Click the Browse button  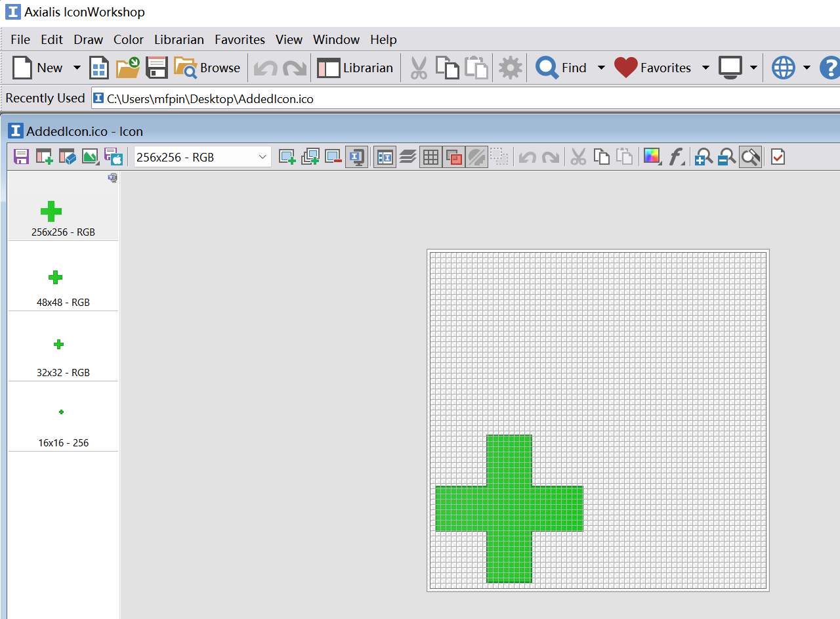(x=207, y=68)
